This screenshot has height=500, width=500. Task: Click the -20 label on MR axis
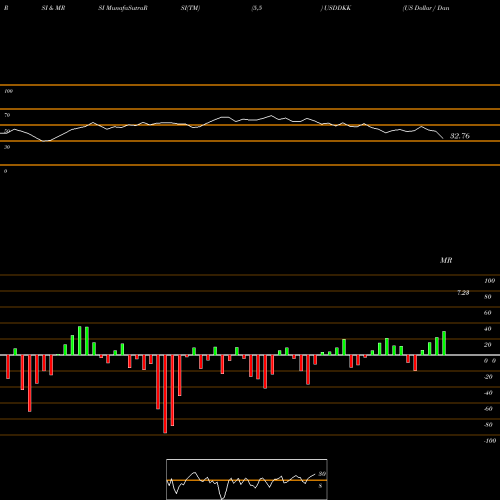(x=488, y=377)
